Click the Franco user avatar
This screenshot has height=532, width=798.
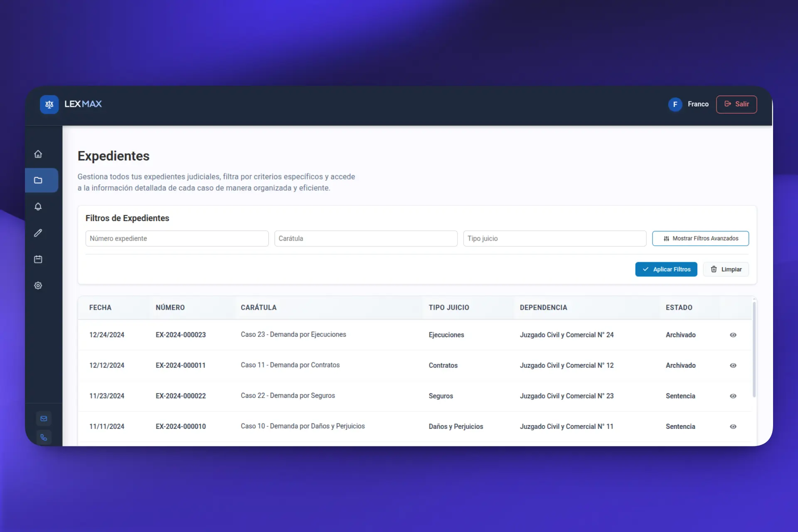675,104
